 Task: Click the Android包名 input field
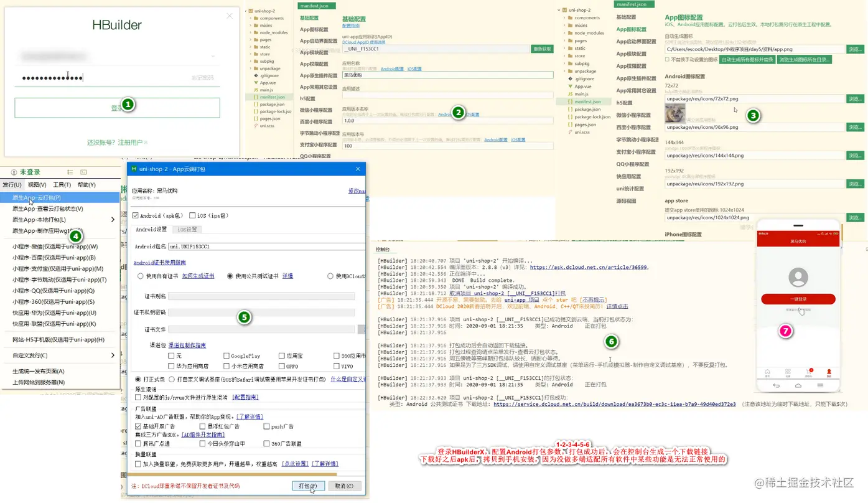pyautogui.click(x=266, y=247)
